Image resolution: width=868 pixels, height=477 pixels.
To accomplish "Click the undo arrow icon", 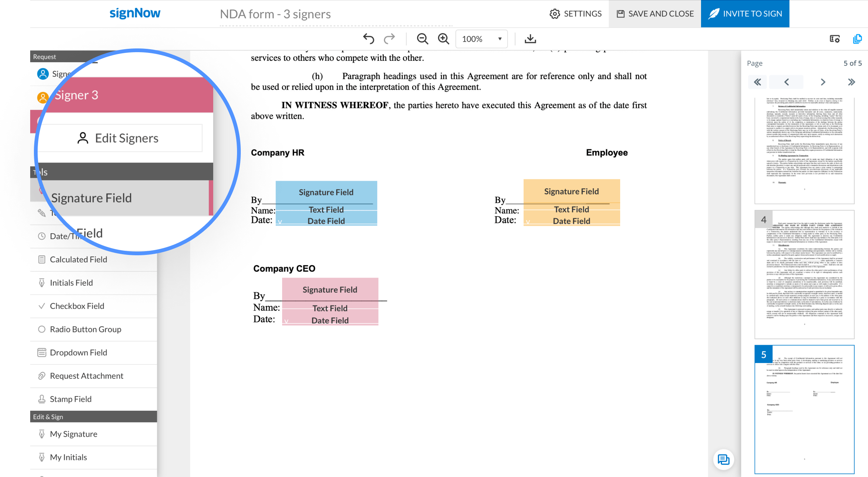I will [x=368, y=39].
